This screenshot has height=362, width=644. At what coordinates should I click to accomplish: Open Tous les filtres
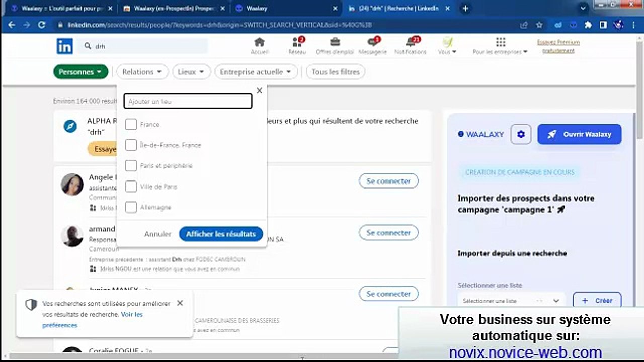point(336,72)
